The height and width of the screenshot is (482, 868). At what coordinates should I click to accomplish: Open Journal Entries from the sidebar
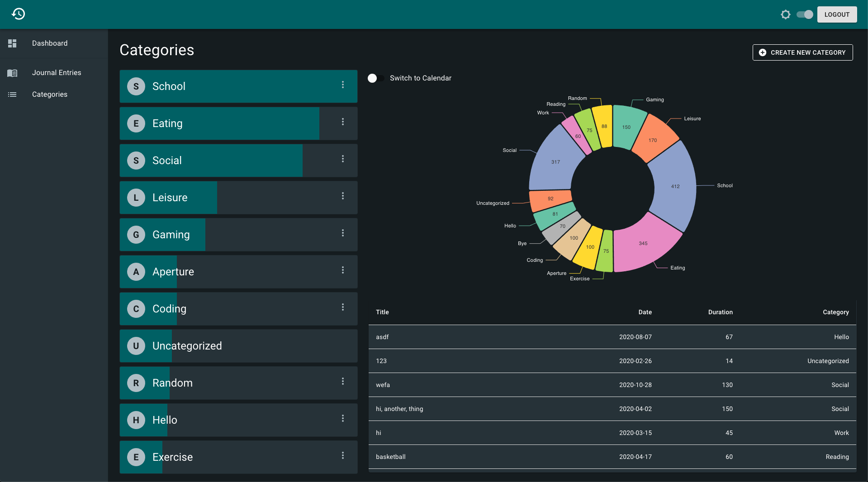click(54, 73)
